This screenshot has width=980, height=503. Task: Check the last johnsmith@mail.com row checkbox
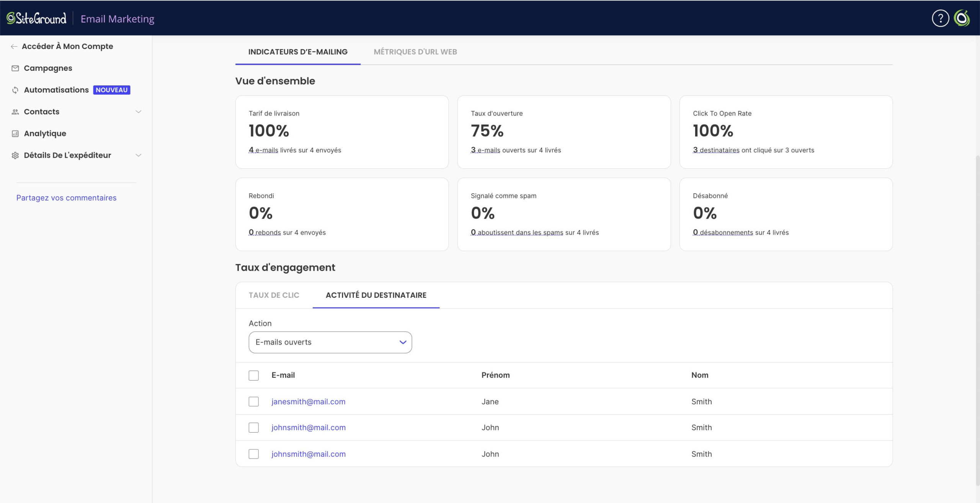(253, 454)
